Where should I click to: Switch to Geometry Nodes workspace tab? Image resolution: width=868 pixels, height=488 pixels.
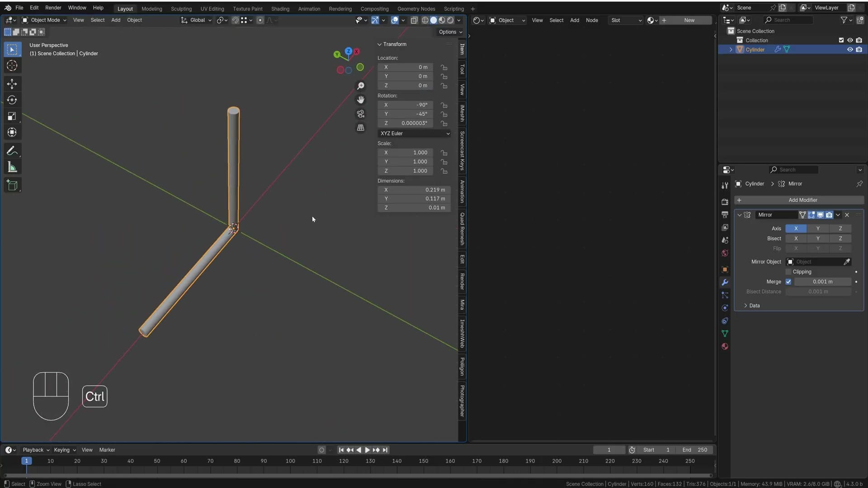[416, 9]
